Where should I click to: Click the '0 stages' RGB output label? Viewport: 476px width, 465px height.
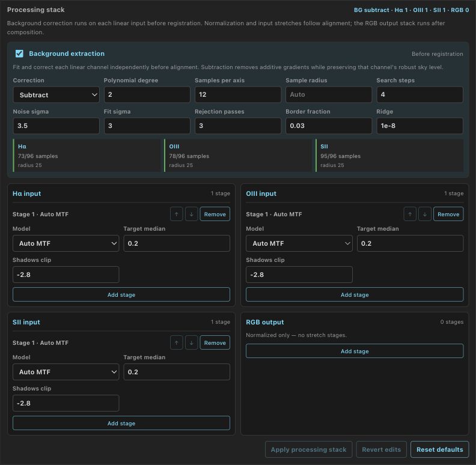[452, 322]
